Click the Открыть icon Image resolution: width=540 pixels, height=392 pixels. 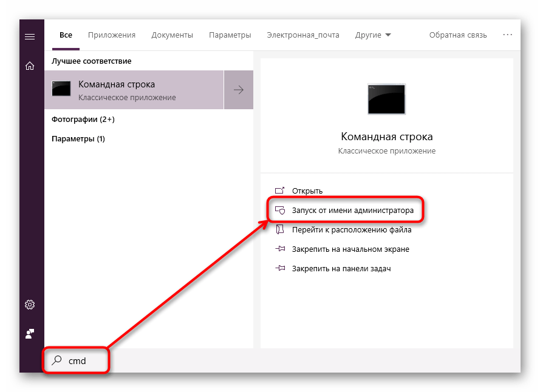(279, 191)
